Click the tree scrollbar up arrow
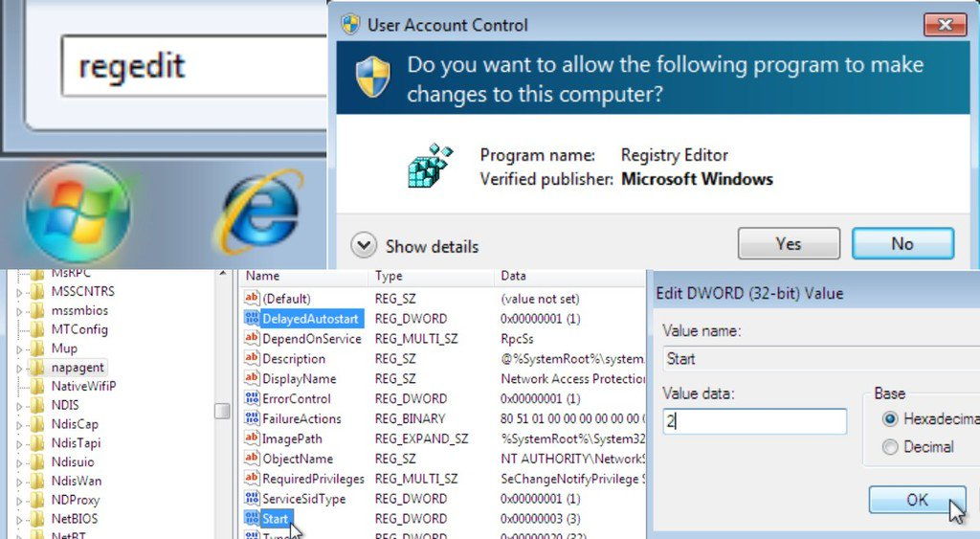Viewport: 980px width, 539px height. [x=222, y=273]
